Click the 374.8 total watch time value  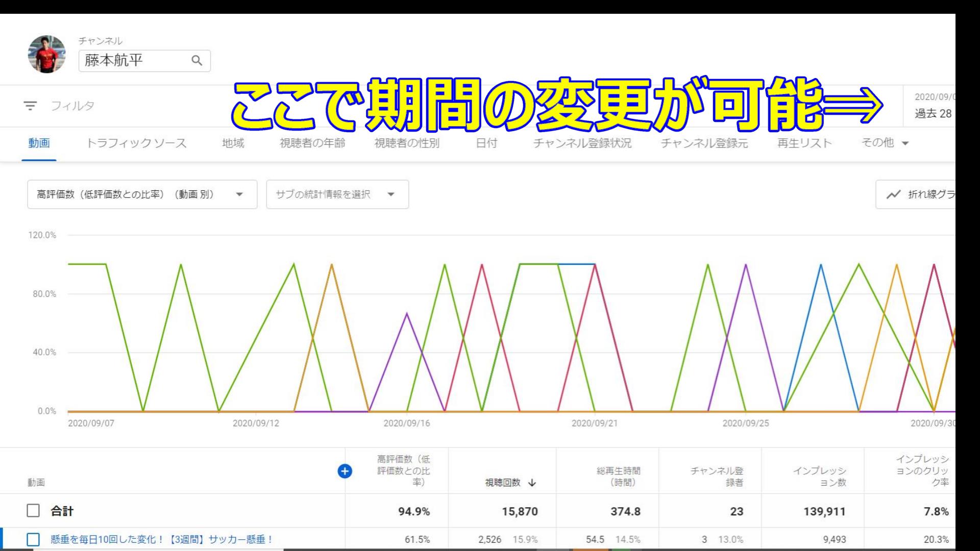(625, 511)
